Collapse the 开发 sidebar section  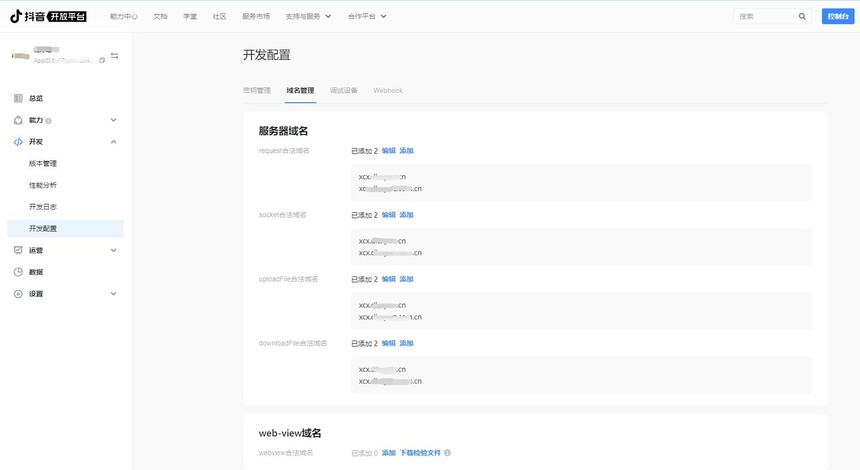tap(113, 142)
